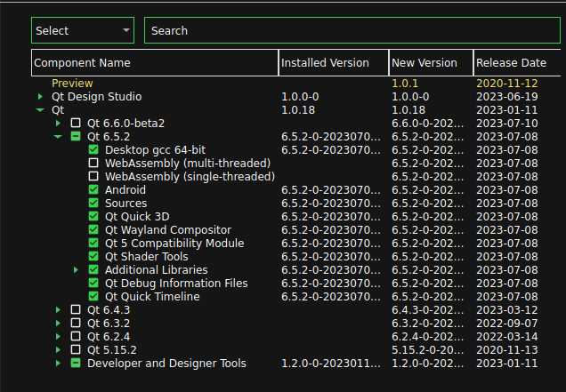This screenshot has width=566, height=392.
Task: Click installed version 1.2.0-0-2023011...
Action: [x=331, y=364]
